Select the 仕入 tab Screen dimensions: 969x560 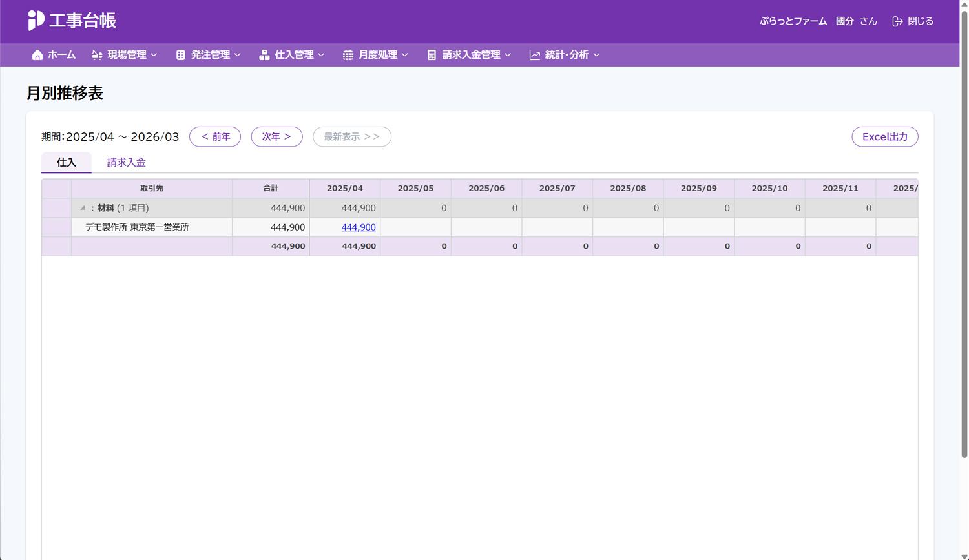[67, 163]
